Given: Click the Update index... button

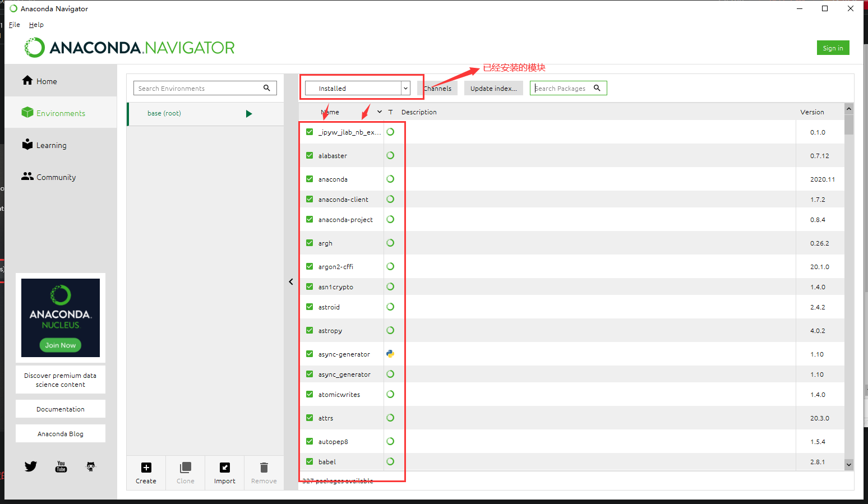Looking at the screenshot, I should [x=493, y=88].
